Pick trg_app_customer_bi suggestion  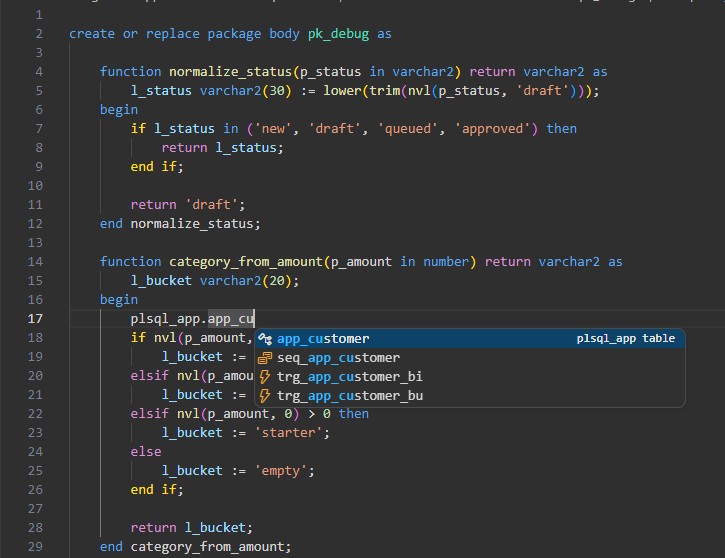coord(470,377)
